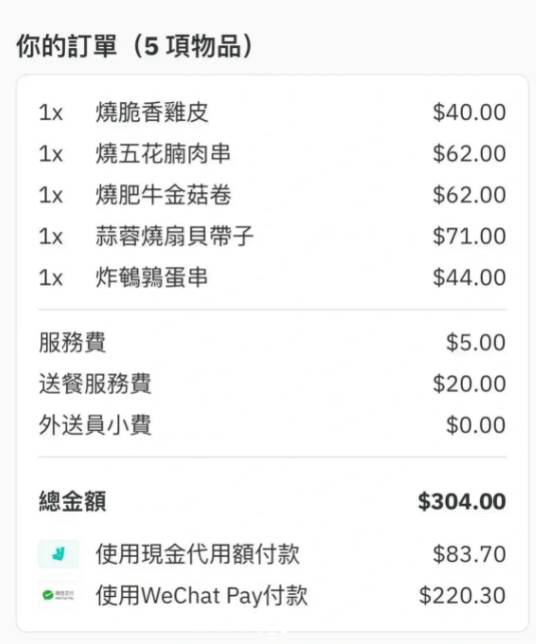Click the 使用WeChat Pay付款 payment row
Viewport: 536px width, 644px height.
tap(272, 595)
